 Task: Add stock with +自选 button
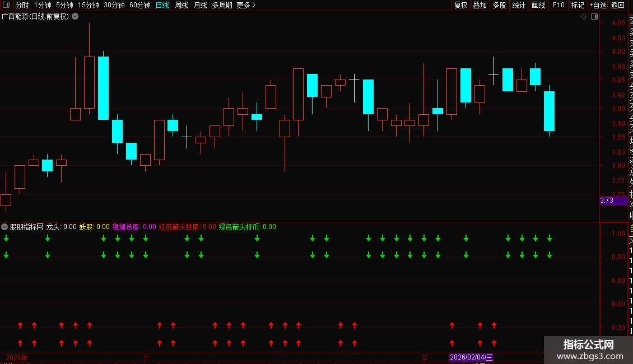click(598, 5)
